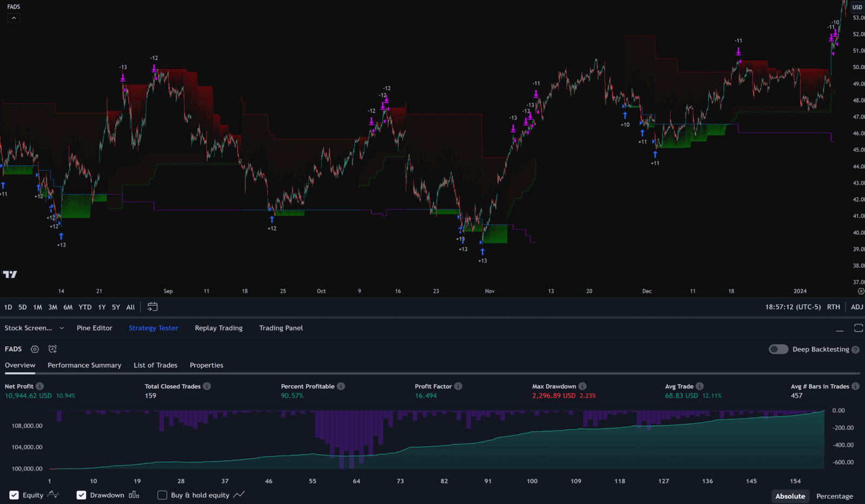Switch chart values to Percentage
This screenshot has width=865, height=504.
(834, 496)
